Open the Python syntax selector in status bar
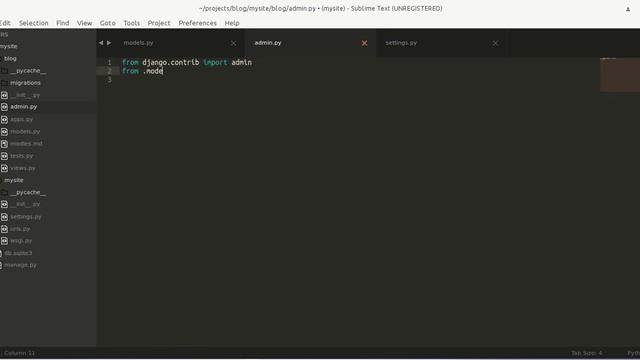Screen dimensions: 640x360 [633, 353]
